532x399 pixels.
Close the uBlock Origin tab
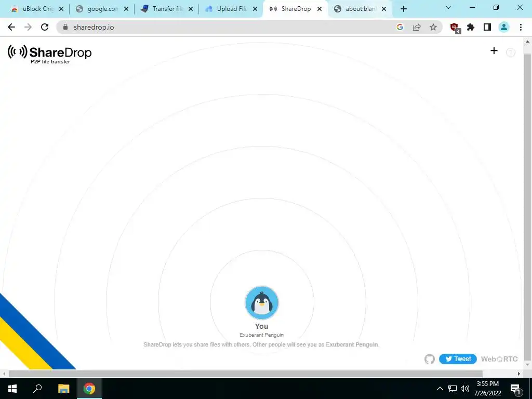click(61, 9)
